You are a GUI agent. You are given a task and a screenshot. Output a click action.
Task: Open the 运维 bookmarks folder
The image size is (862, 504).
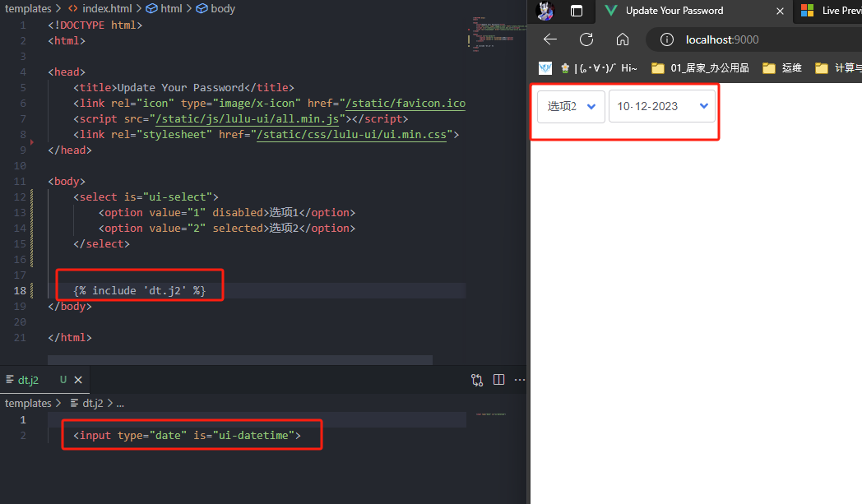782,68
